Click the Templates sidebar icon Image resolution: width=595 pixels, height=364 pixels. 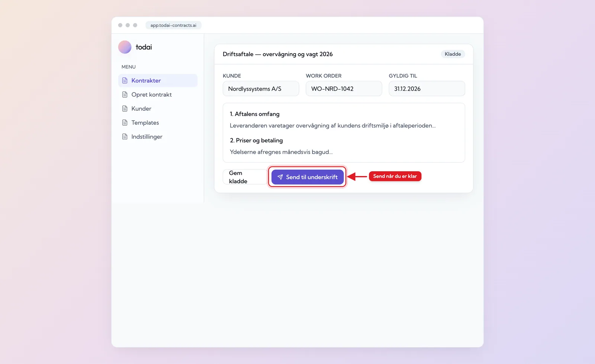[x=125, y=123]
